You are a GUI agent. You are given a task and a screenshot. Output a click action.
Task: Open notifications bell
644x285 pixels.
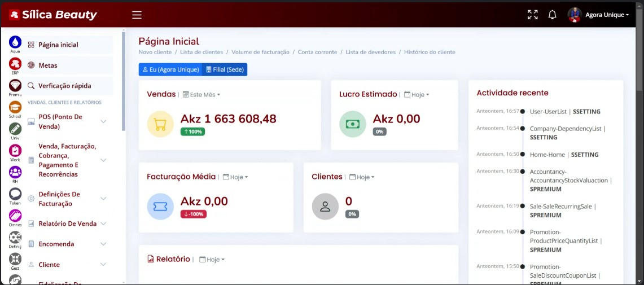tap(553, 15)
